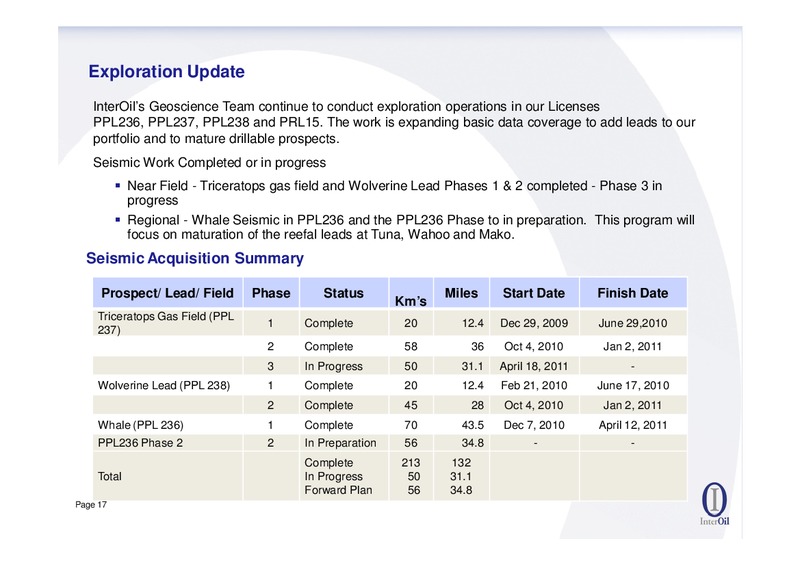Click the 36 miles value
Screen dimensions: 800x565
(x=477, y=347)
